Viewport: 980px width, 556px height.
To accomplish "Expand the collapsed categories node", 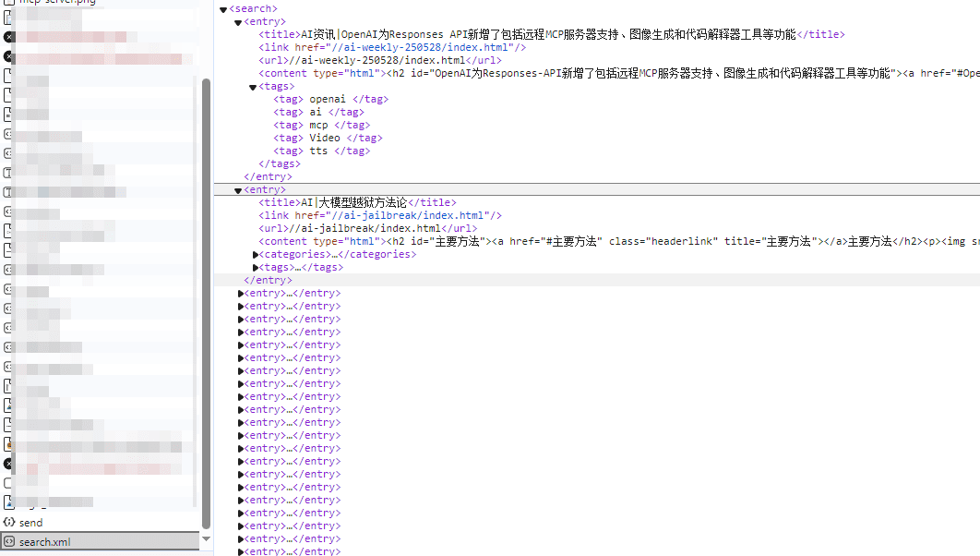I will click(x=257, y=255).
